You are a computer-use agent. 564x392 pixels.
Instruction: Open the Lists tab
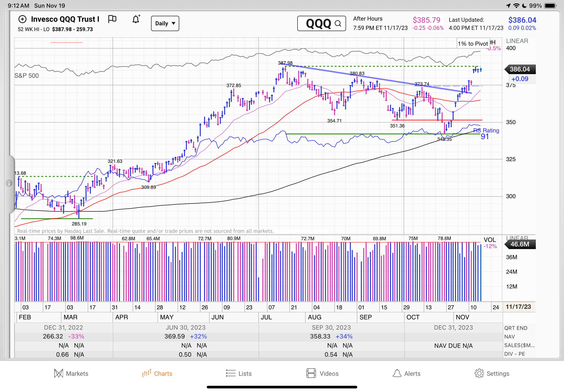coord(239,374)
